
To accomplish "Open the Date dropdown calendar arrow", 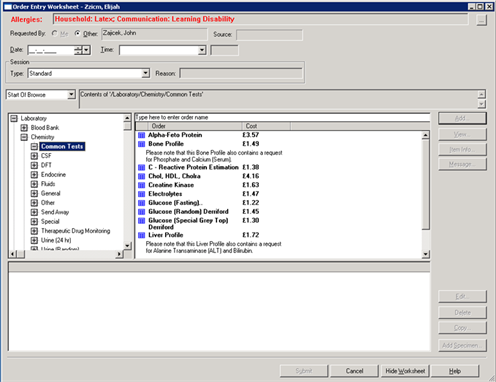I will point(86,50).
